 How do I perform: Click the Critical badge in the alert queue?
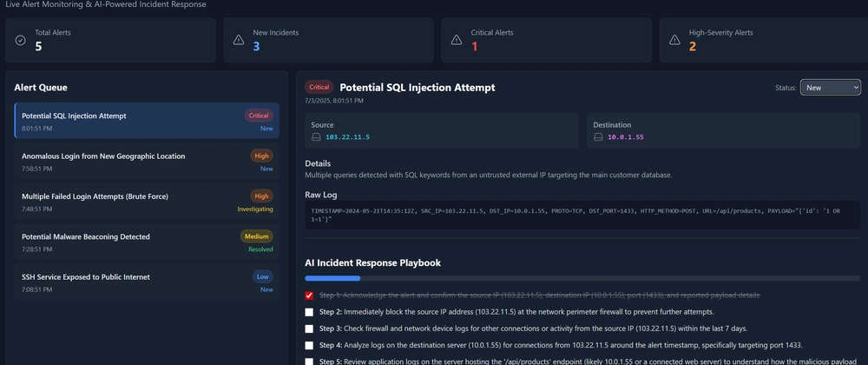[x=259, y=116]
